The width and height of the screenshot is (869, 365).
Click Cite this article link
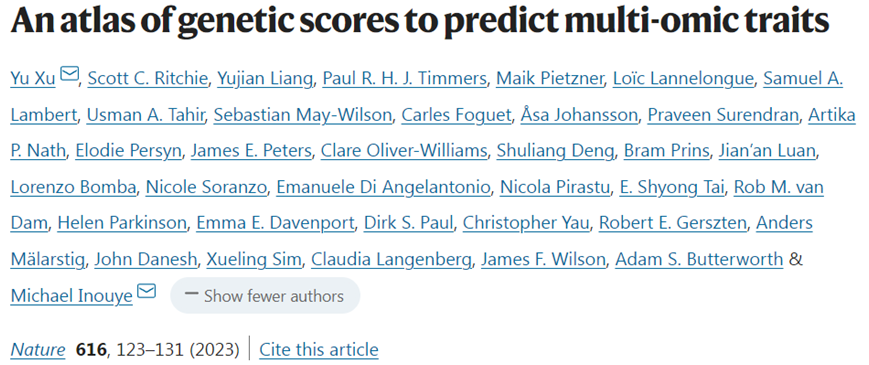319,349
